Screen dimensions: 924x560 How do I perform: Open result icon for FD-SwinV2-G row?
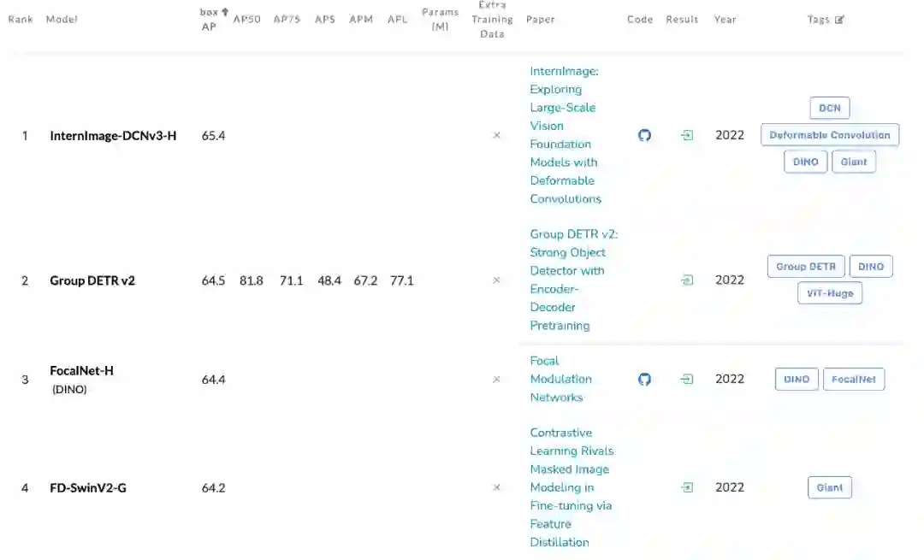pos(686,487)
